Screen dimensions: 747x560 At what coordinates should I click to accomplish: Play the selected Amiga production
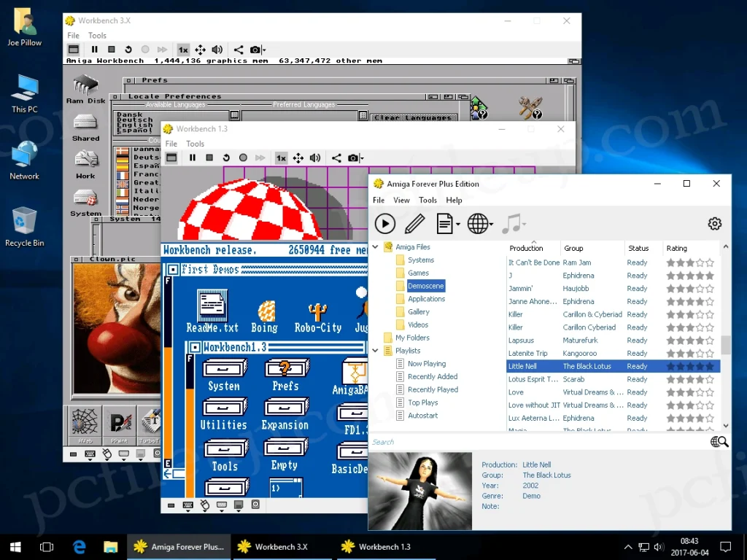385,224
